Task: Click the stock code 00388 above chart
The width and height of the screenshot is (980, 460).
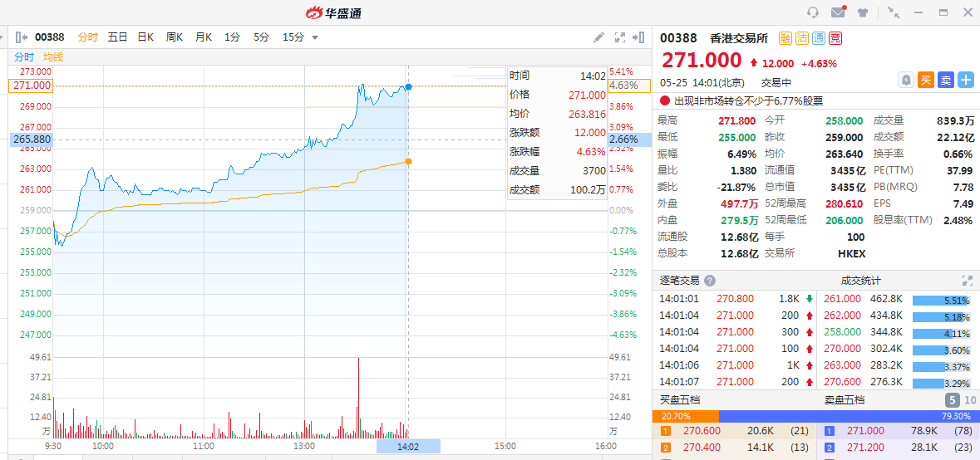Action: coord(49,37)
